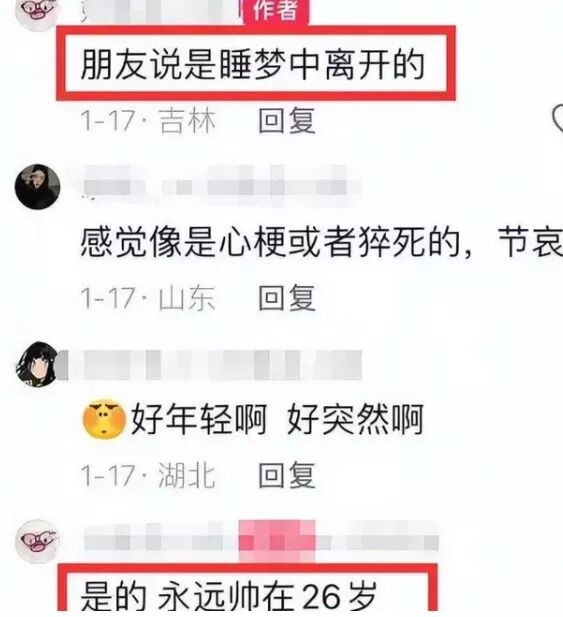Select comment 朋友说是睡梦中离开的
Viewport: 563px width, 617px height.
click(253, 65)
